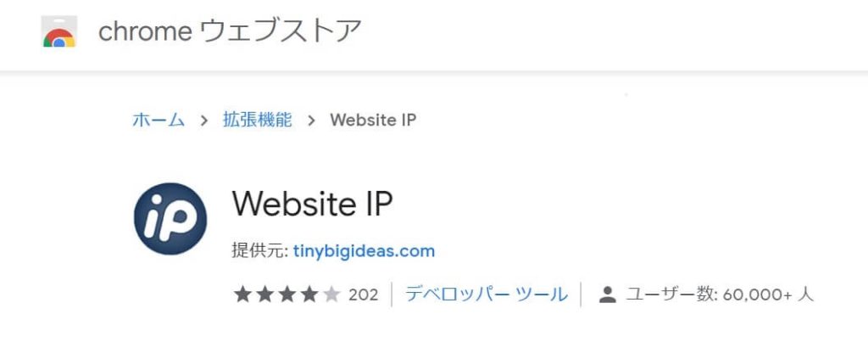Click the user silhouette icon

607,295
